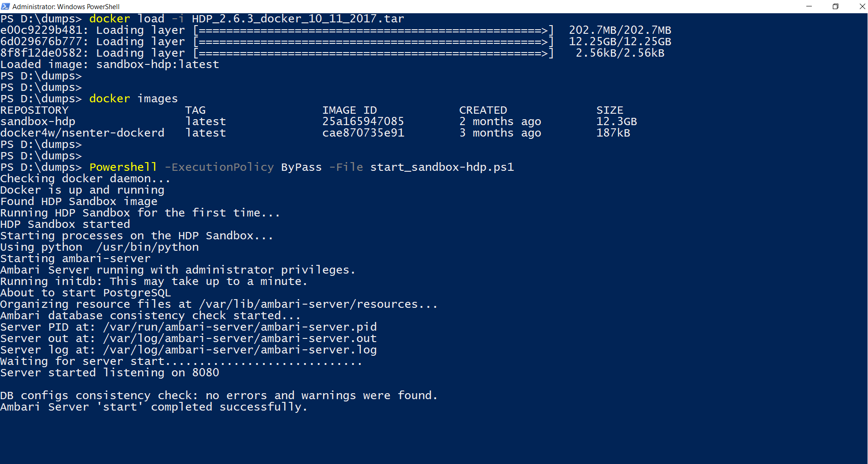
Task: Click the REPOSITORY column header
Action: (34, 110)
